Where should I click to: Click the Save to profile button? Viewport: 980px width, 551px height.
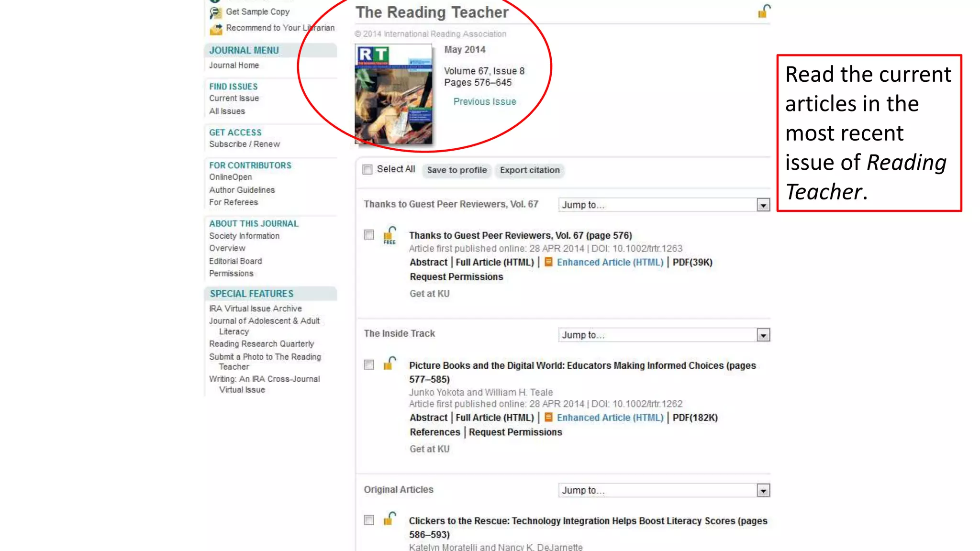tap(457, 170)
